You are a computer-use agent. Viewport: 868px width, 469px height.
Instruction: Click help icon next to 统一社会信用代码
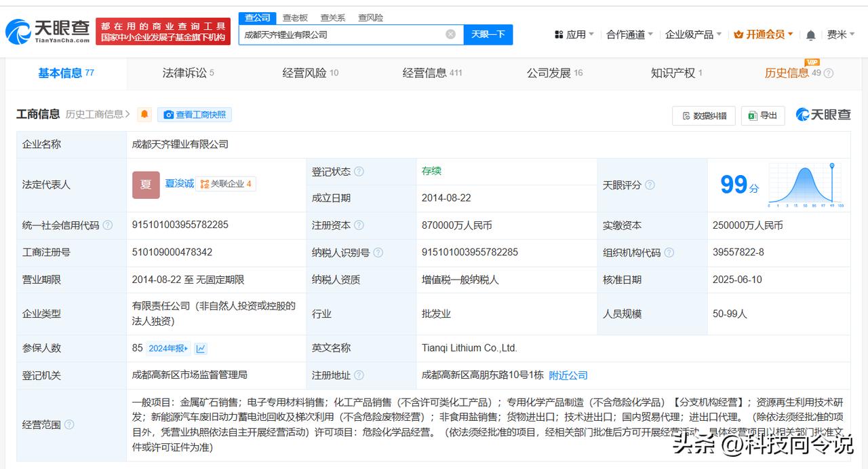(x=108, y=225)
